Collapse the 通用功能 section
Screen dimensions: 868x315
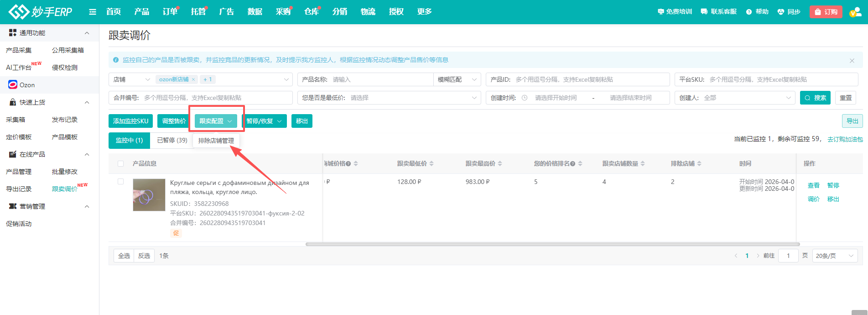tap(87, 33)
